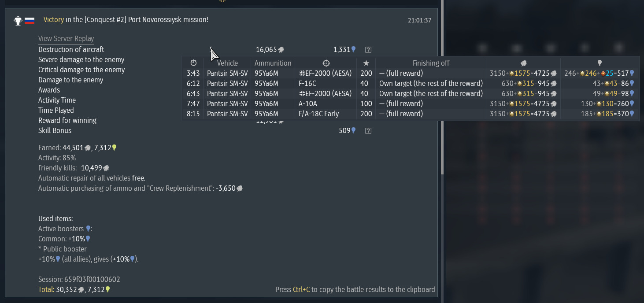Open help icon beside Skill Bonus
The height and width of the screenshot is (303, 644).
(x=368, y=131)
